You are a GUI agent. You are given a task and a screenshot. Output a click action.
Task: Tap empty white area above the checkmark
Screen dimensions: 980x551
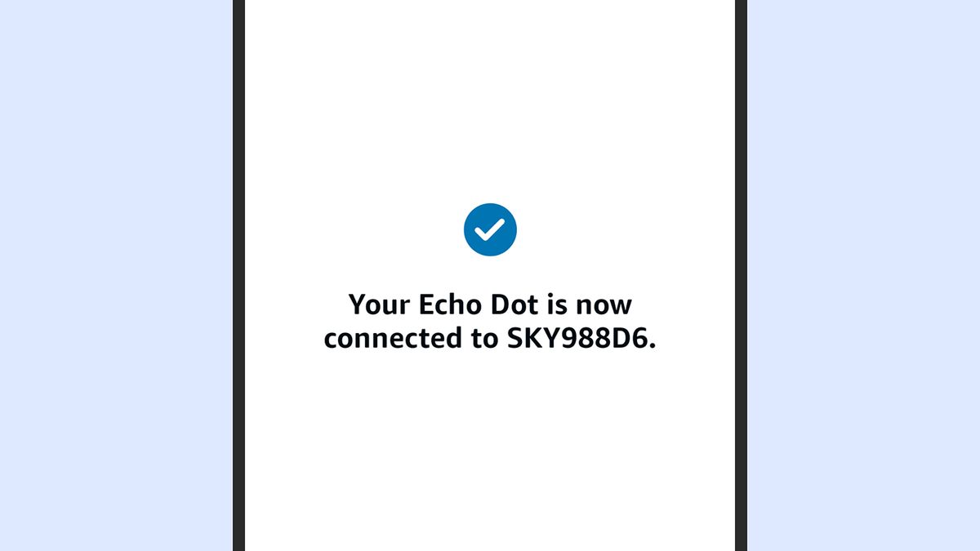pyautogui.click(x=490, y=98)
